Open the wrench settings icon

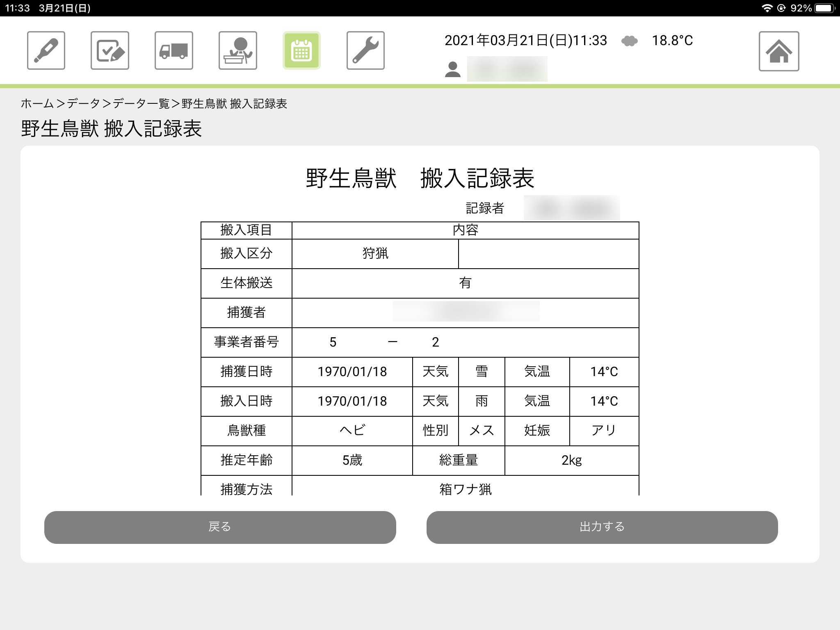(x=365, y=50)
